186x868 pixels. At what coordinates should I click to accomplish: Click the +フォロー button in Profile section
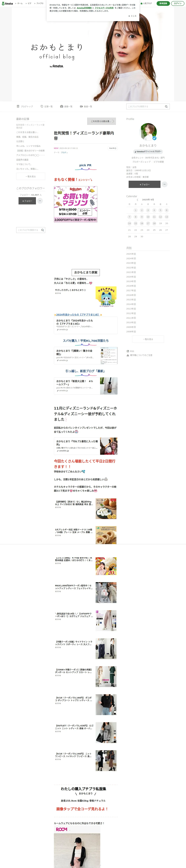pos(144,184)
